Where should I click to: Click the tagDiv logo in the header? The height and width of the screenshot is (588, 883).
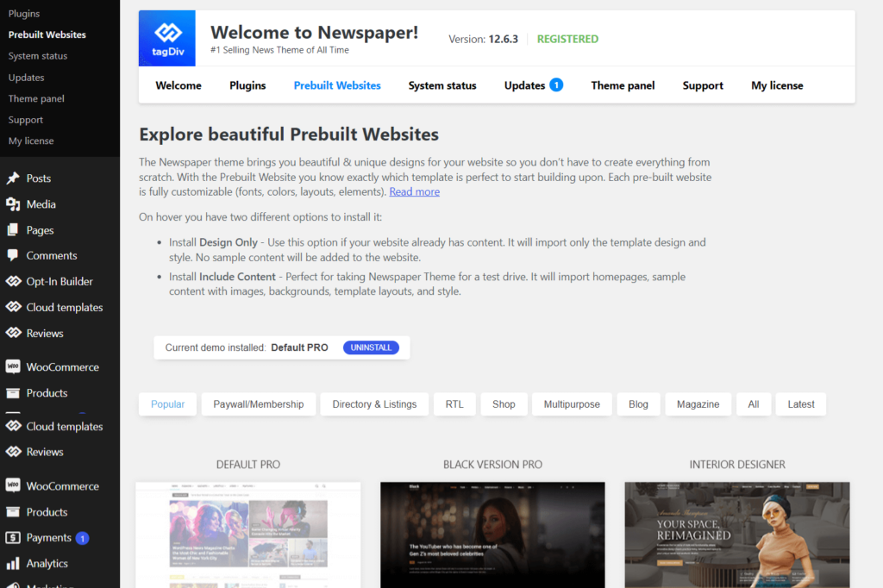click(167, 38)
